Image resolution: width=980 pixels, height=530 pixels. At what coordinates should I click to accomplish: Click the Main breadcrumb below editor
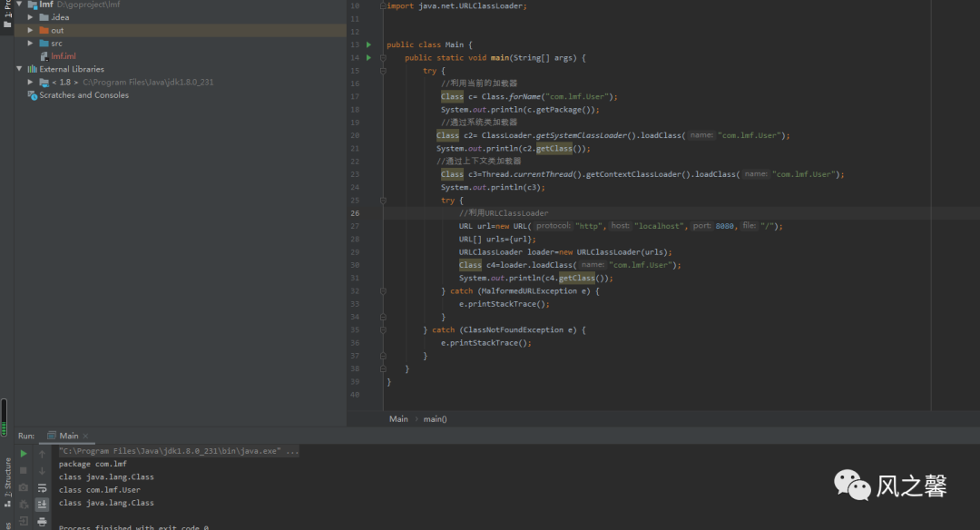coord(398,418)
